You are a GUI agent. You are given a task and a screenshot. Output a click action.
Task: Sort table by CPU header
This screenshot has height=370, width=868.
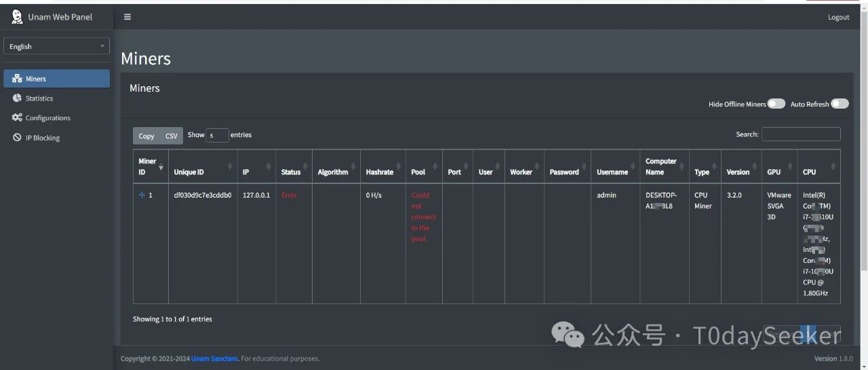[818, 167]
